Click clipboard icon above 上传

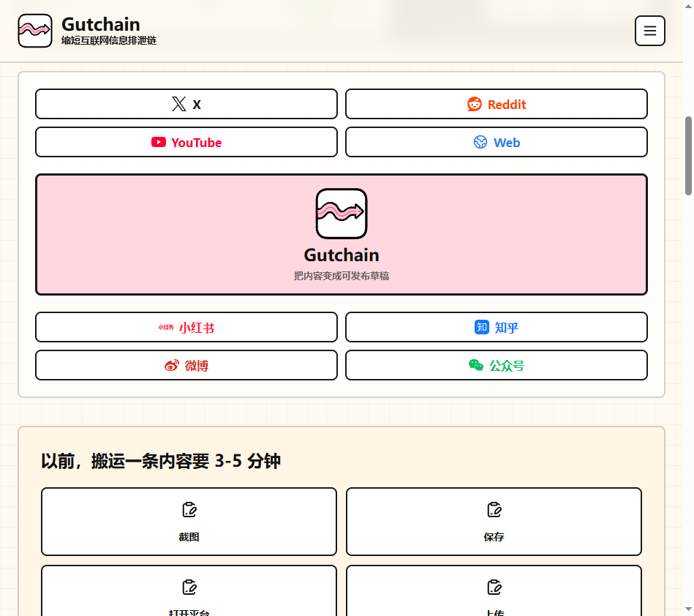[494, 587]
